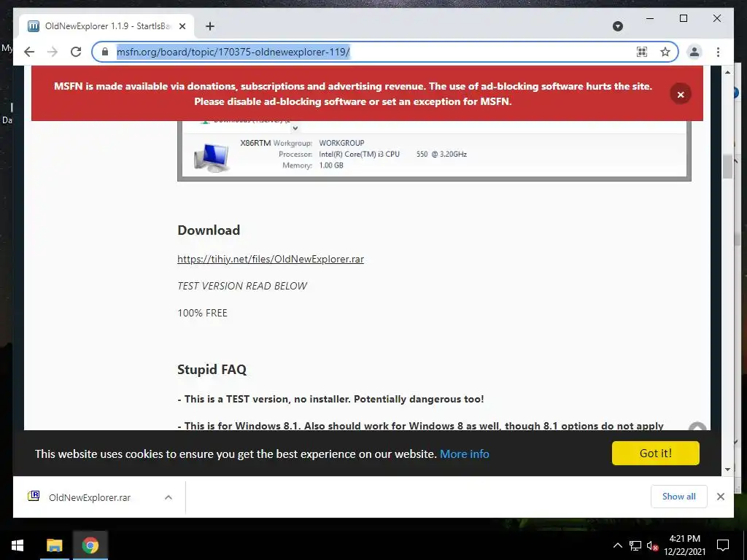This screenshot has height=560, width=747.
Task: Go back to previous page in Chrome
Action: click(29, 52)
